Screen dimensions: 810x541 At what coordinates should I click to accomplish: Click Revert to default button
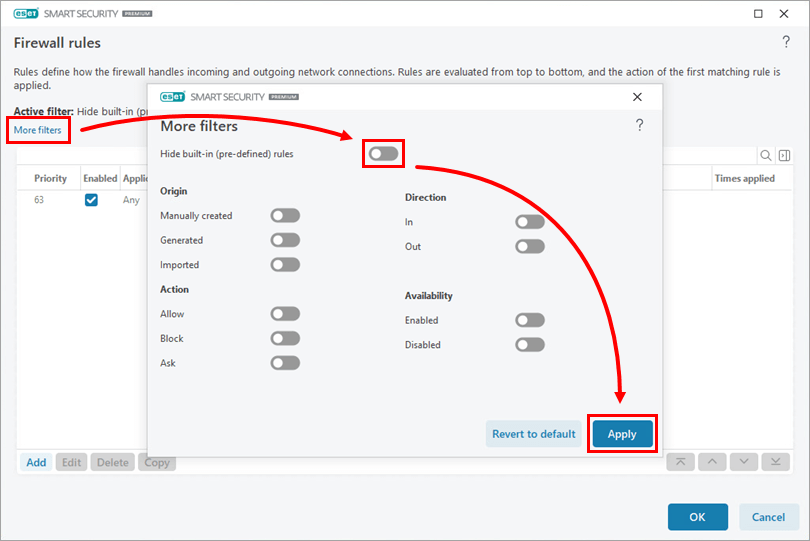534,434
